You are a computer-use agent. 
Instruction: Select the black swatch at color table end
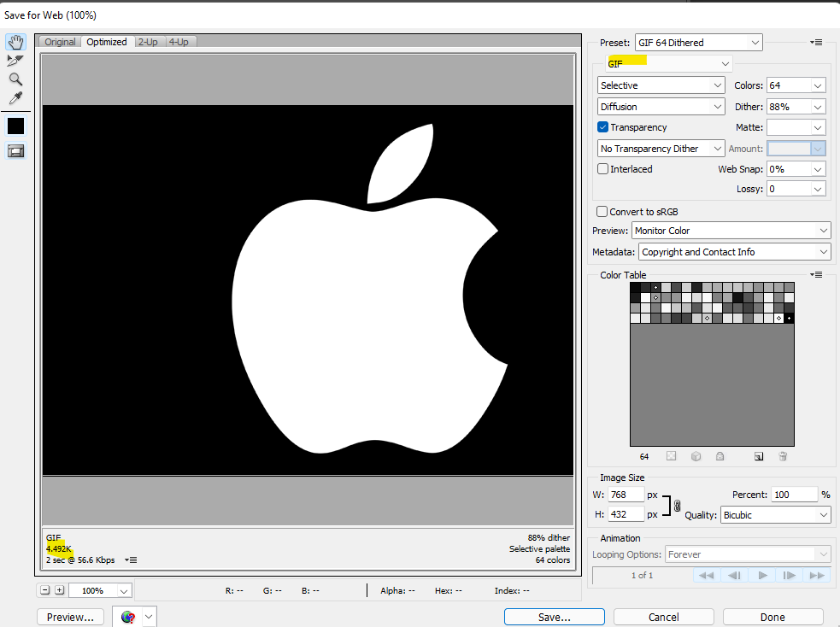click(x=789, y=318)
